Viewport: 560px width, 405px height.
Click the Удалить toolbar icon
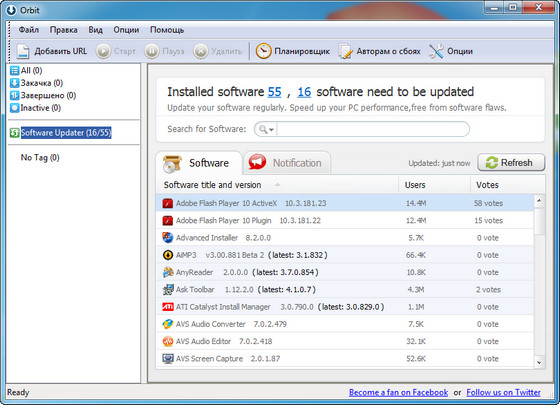201,51
